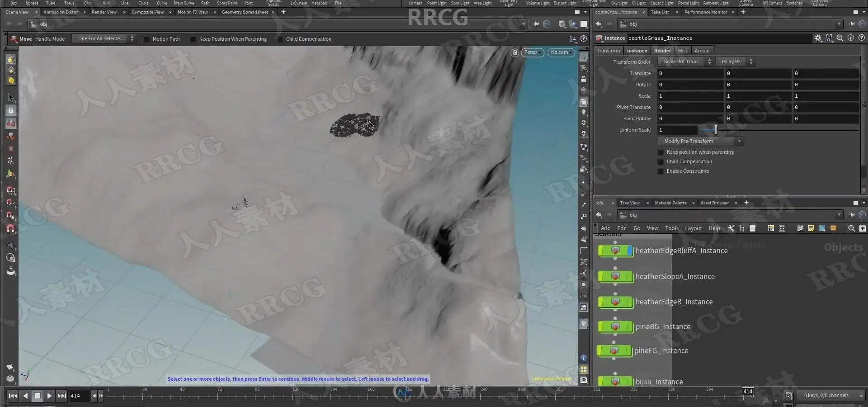Show node info in parameter pane

tap(850, 38)
